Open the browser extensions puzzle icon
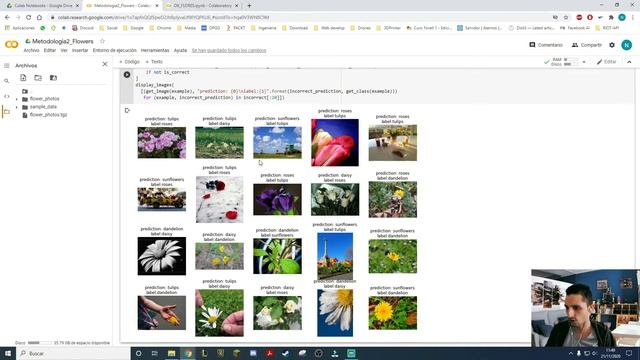The width and height of the screenshot is (640, 360). tap(611, 17)
